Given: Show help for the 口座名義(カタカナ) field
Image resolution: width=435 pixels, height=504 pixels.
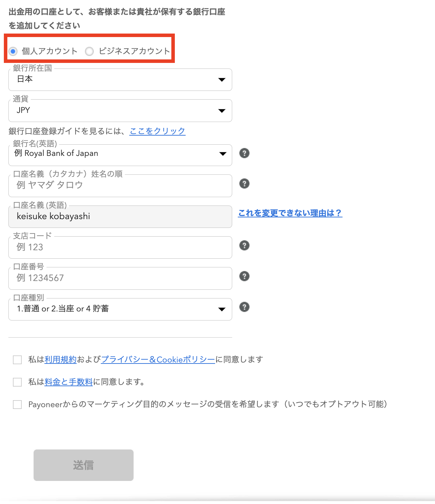Looking at the screenshot, I should [x=244, y=183].
